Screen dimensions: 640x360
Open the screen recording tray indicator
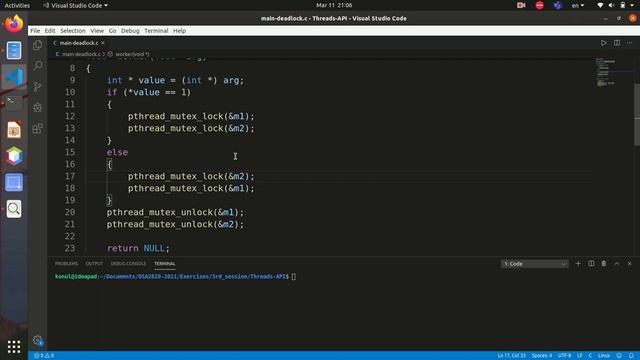click(x=521, y=5)
